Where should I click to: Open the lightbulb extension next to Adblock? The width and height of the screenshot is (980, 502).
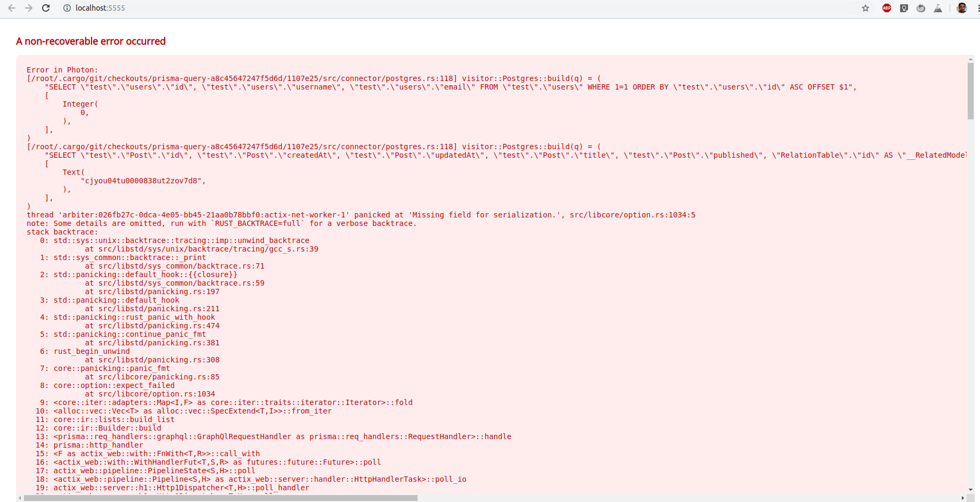(904, 8)
